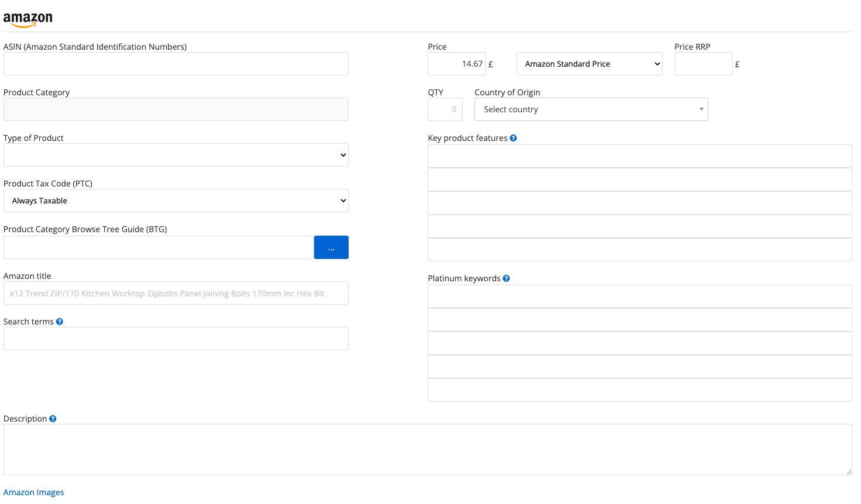This screenshot has height=504, width=861.
Task: Click the ASIN label text
Action: tap(95, 47)
